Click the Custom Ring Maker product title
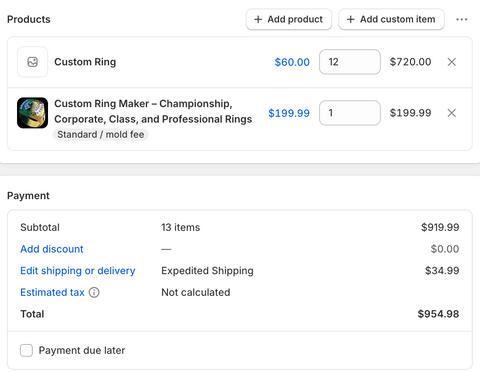The width and height of the screenshot is (480, 372). click(153, 111)
